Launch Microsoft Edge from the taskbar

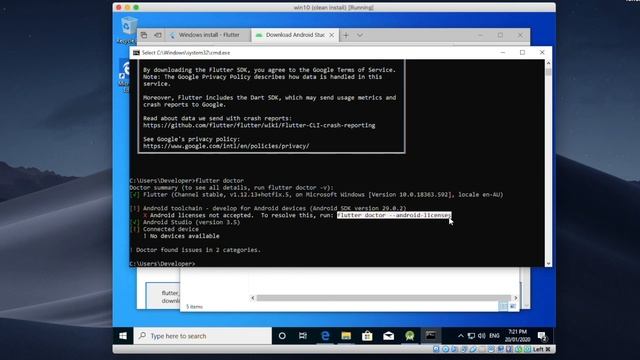(325, 336)
